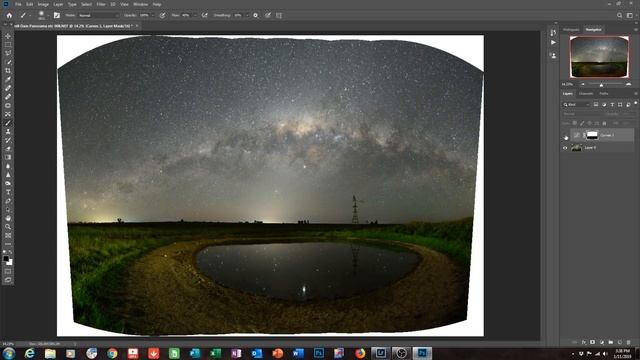Image resolution: width=640 pixels, height=360 pixels.
Task: Switch to the Paths tab
Action: pyautogui.click(x=604, y=94)
